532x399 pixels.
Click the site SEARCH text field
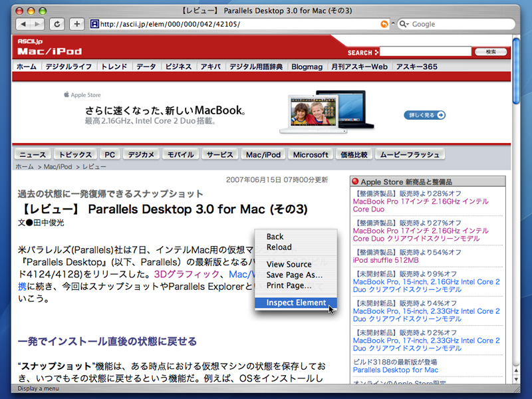tap(426, 52)
